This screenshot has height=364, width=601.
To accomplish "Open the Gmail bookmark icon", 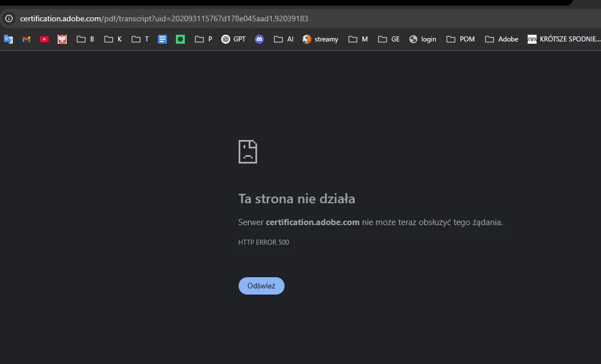I will [26, 39].
